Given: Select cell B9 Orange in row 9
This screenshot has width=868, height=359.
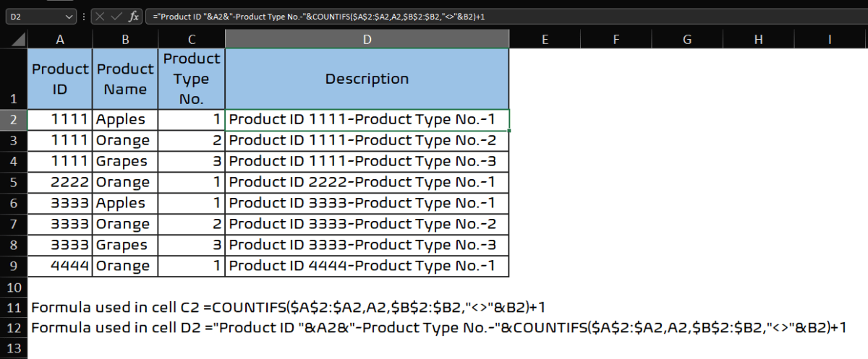Looking at the screenshot, I should (125, 267).
